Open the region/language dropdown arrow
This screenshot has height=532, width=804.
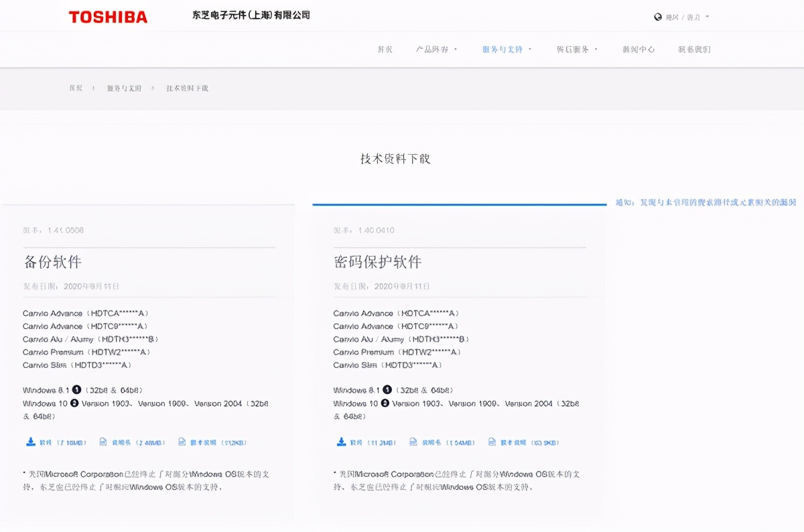pos(708,17)
